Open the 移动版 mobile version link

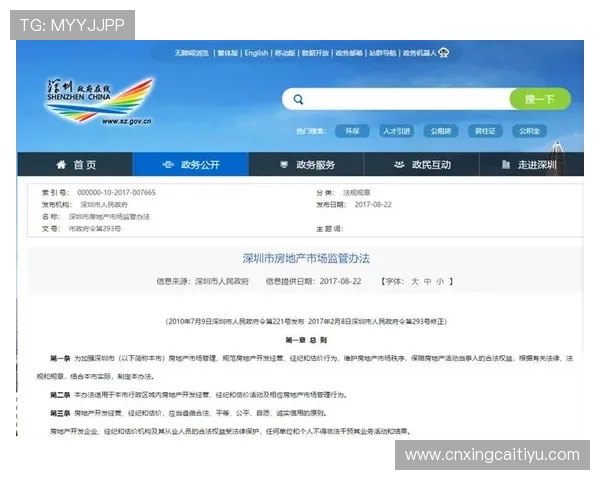point(285,53)
